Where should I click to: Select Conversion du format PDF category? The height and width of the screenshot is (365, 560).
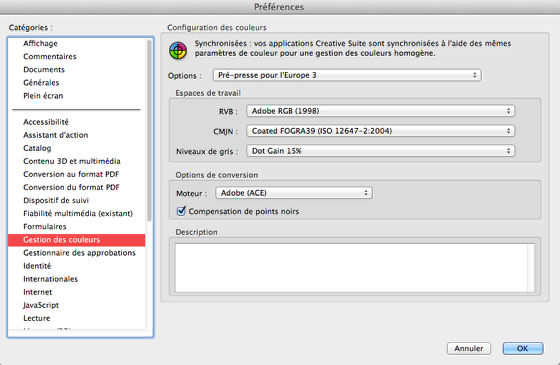click(x=76, y=187)
